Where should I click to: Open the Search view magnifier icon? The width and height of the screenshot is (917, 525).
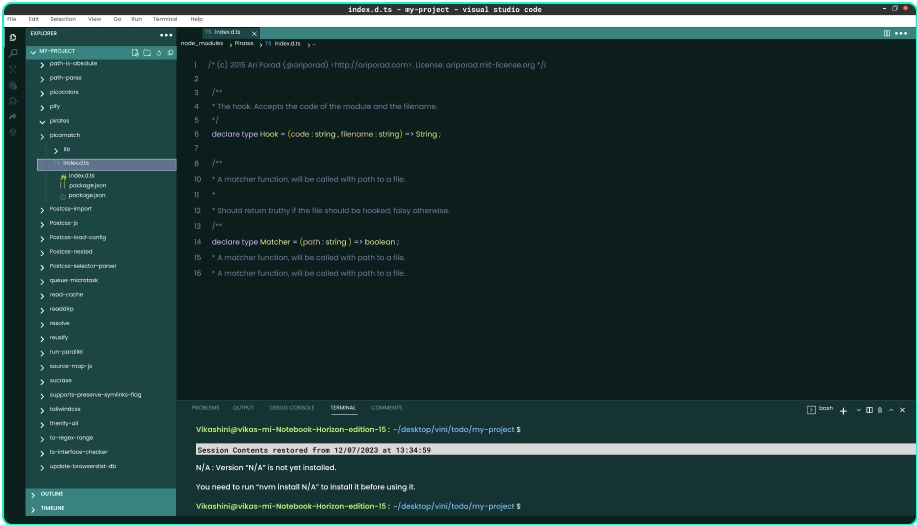click(x=13, y=53)
